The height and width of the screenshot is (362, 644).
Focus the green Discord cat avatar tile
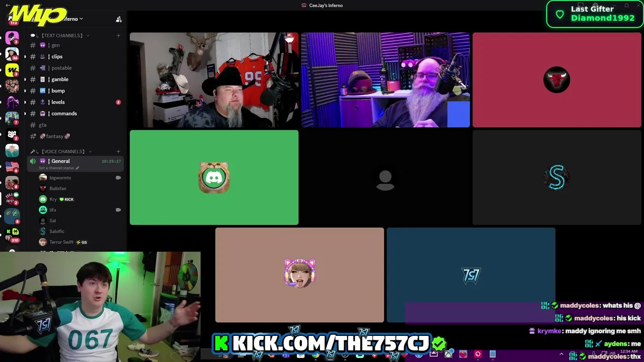(214, 177)
